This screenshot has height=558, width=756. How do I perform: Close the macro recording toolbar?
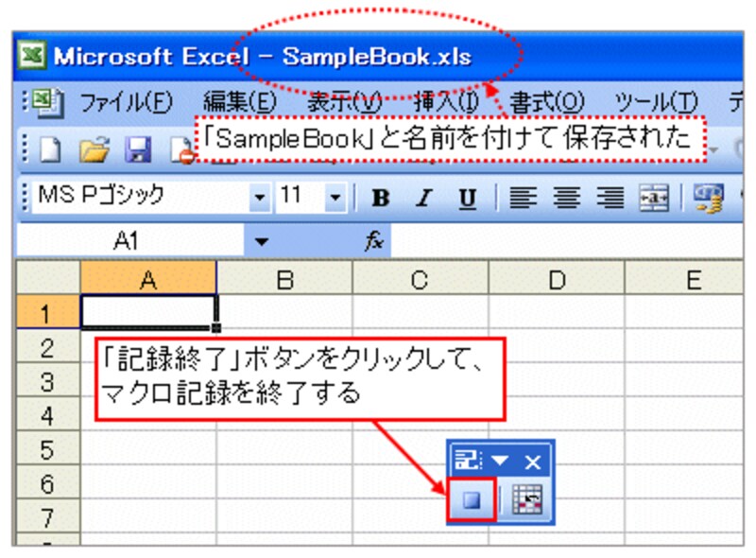tap(533, 462)
